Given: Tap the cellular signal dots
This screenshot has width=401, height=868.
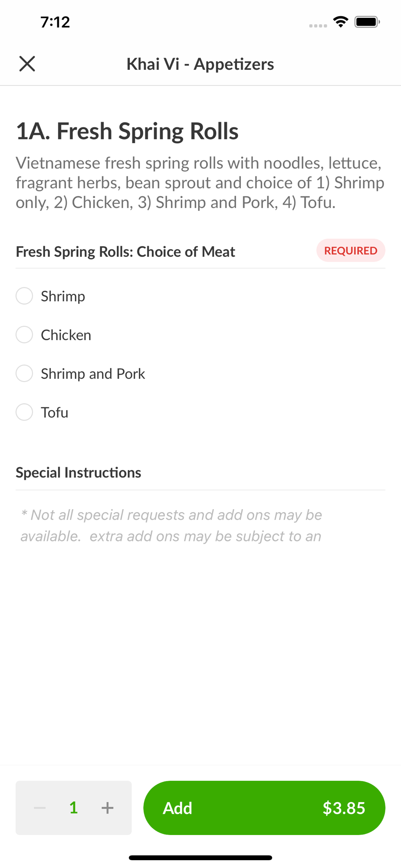Looking at the screenshot, I should pos(318,26).
